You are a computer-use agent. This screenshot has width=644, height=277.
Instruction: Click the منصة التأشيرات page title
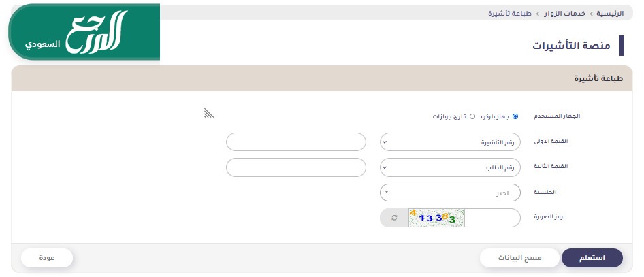[x=570, y=45]
